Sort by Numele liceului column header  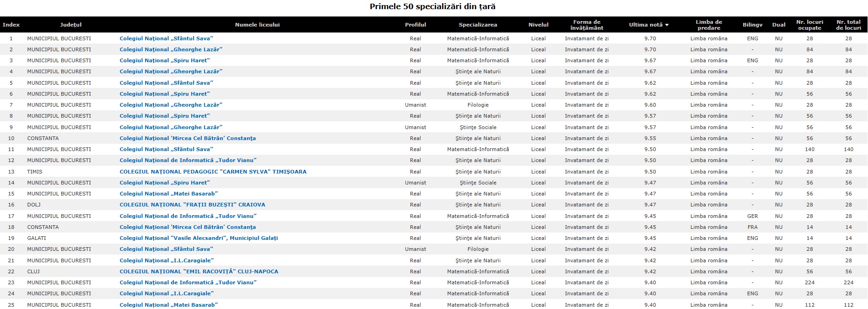click(x=257, y=25)
